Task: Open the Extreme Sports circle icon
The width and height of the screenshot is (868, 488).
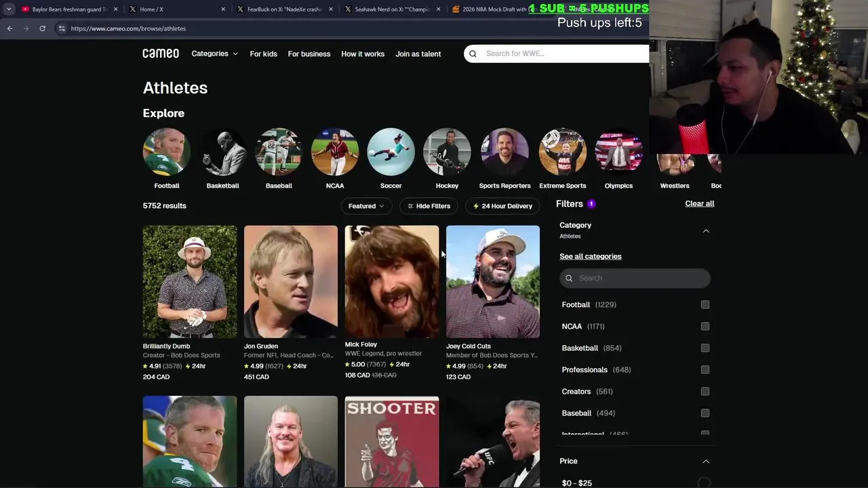Action: (563, 152)
